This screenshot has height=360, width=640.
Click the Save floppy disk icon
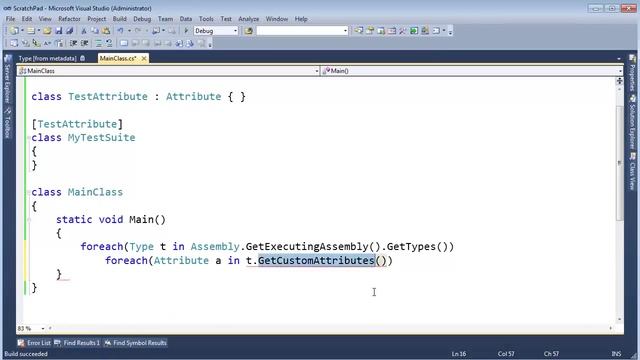pos(58,31)
